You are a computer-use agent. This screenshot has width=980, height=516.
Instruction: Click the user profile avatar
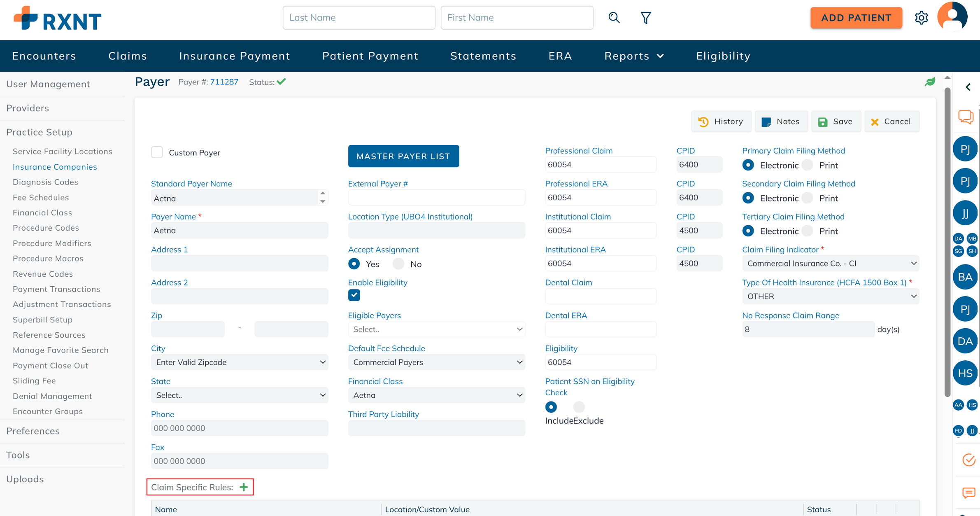952,17
